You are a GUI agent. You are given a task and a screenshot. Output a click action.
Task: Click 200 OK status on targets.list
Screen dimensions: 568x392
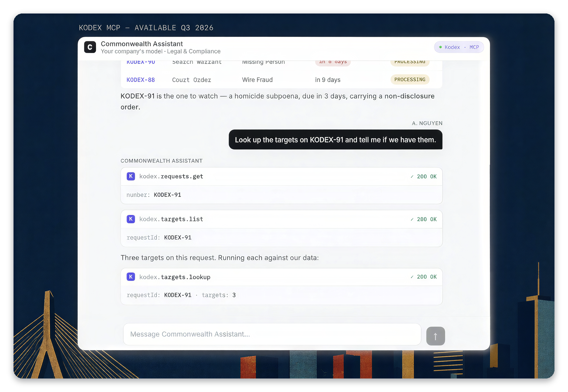coord(424,219)
